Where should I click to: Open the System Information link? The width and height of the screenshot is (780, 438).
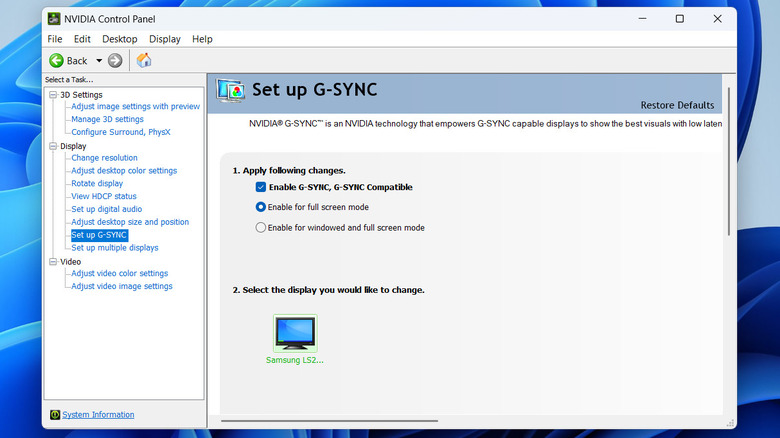pos(98,415)
